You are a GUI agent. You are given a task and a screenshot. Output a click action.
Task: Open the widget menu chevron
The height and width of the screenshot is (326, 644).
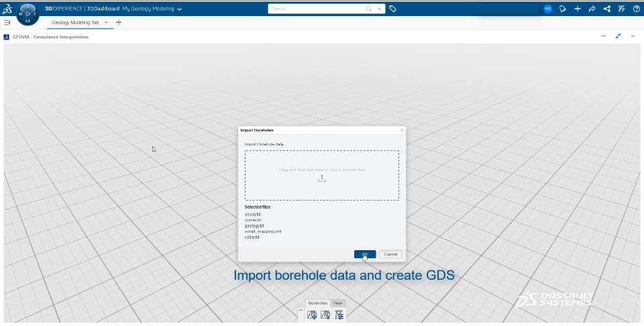[633, 36]
